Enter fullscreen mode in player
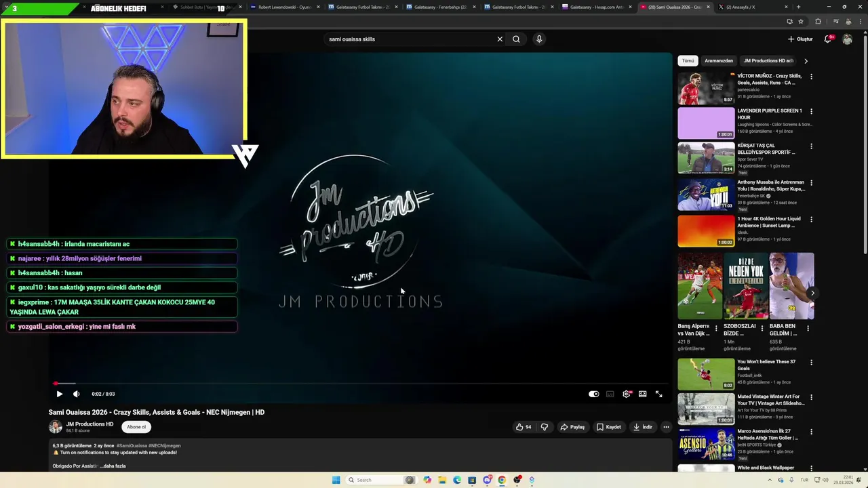This screenshot has width=868, height=488. point(658,394)
